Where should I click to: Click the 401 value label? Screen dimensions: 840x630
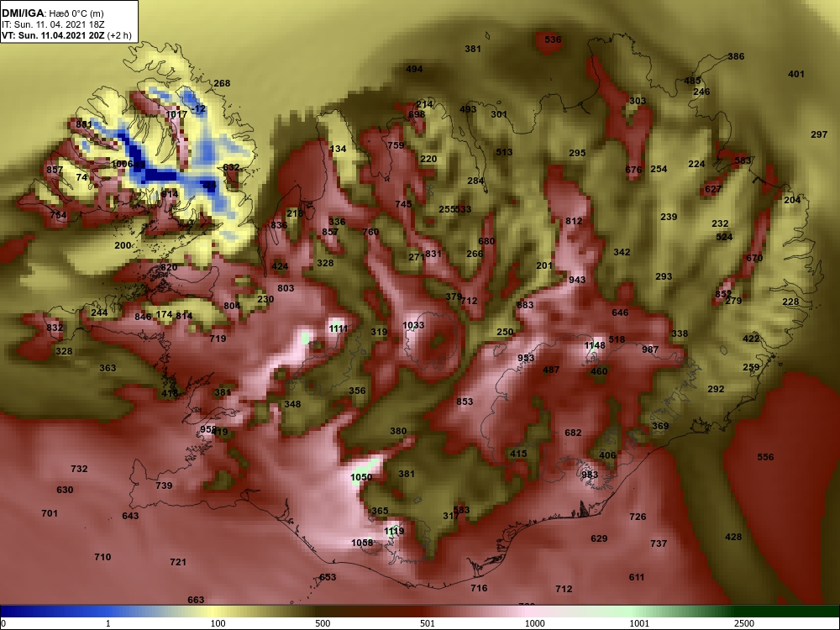[x=796, y=75]
